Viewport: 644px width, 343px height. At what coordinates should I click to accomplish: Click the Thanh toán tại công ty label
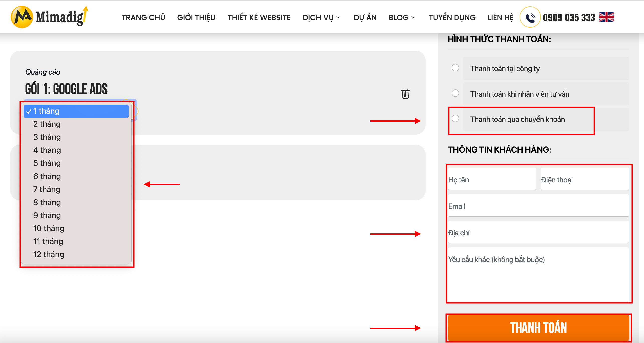tap(505, 69)
